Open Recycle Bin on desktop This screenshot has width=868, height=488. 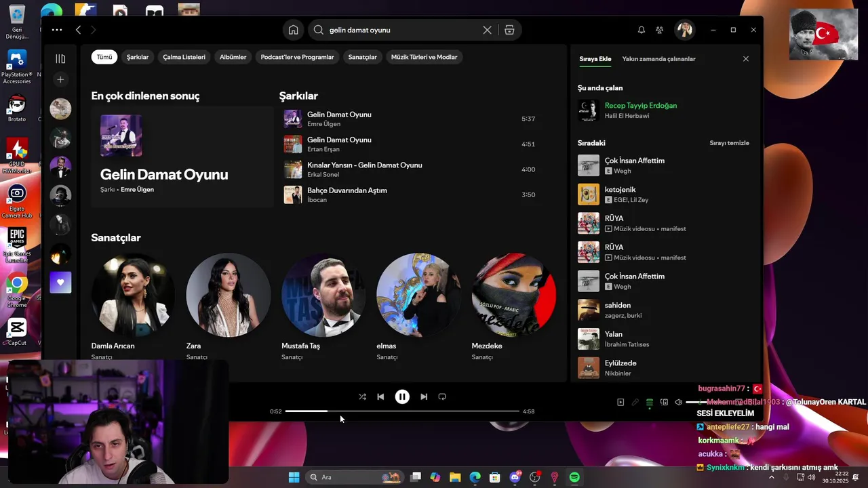click(17, 22)
